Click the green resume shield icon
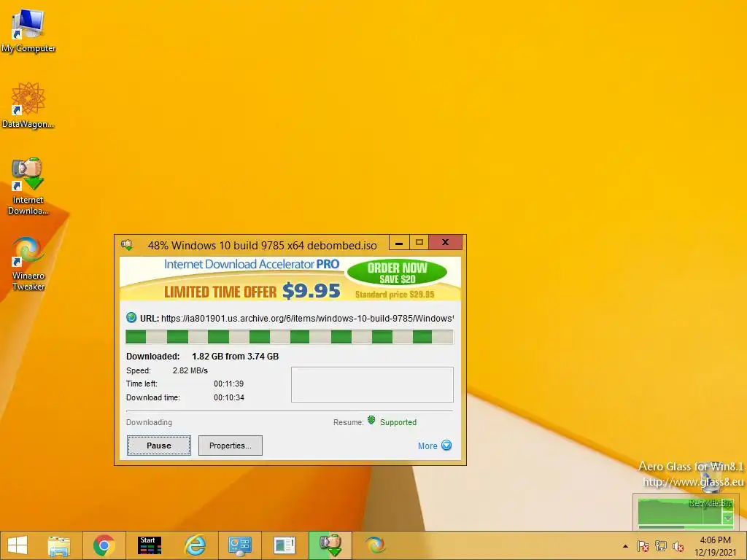Screen dimensions: 747x560 point(371,421)
